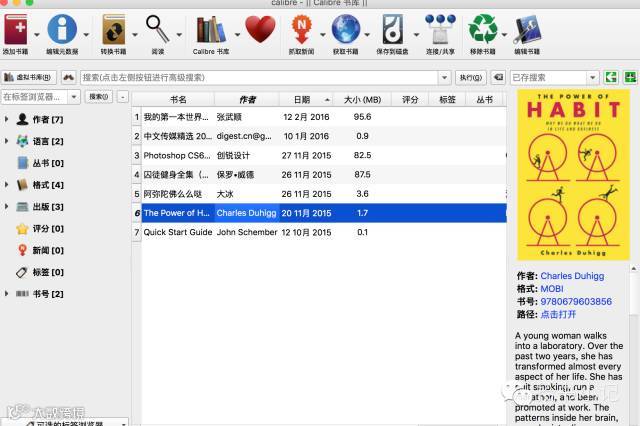This screenshot has width=640, height=426.
Task: Click the green copy-search icon beside saved searches
Action: click(611, 77)
